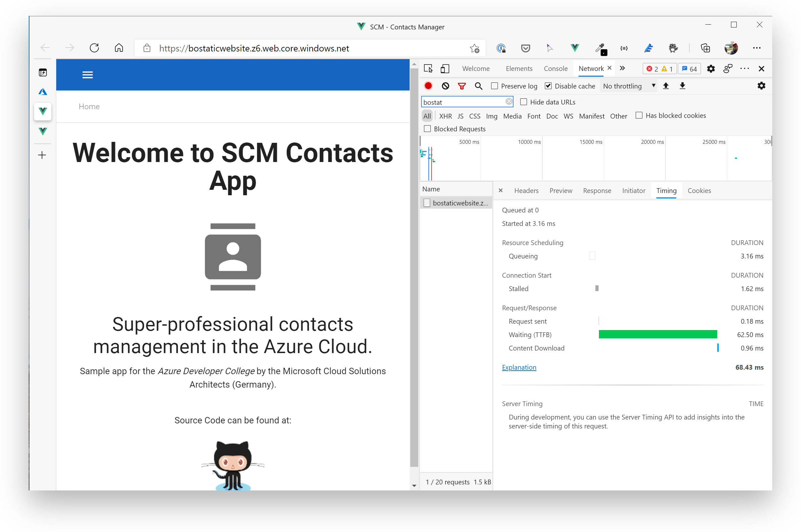Select the Response tab in request detail
The image size is (801, 532).
coord(596,190)
